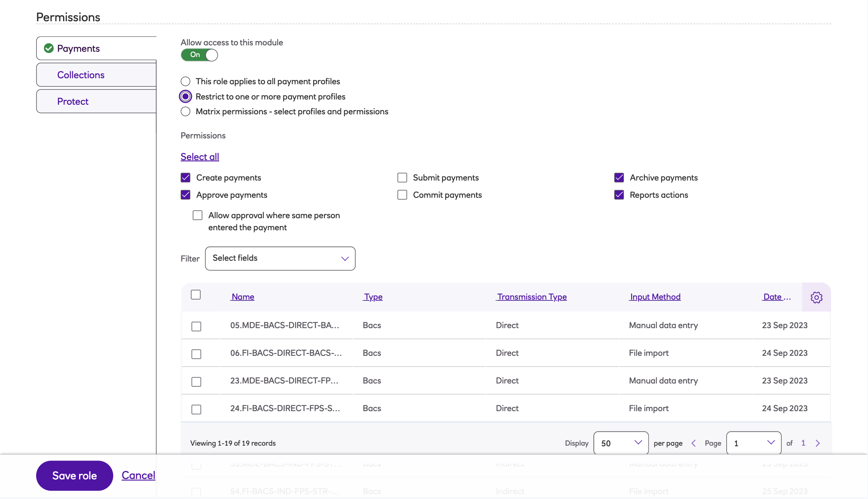868x499 pixels.
Task: Uncheck Approve payments permission
Action: 185,195
